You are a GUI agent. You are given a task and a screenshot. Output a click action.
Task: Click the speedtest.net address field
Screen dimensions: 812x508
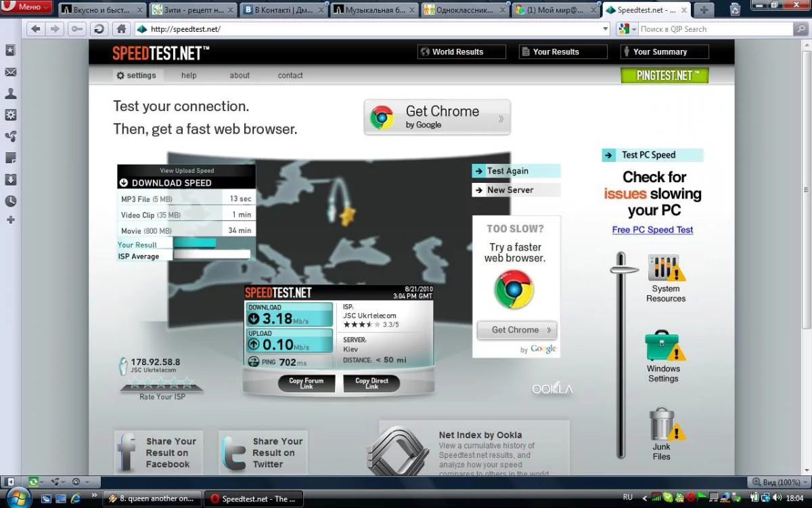coord(369,29)
